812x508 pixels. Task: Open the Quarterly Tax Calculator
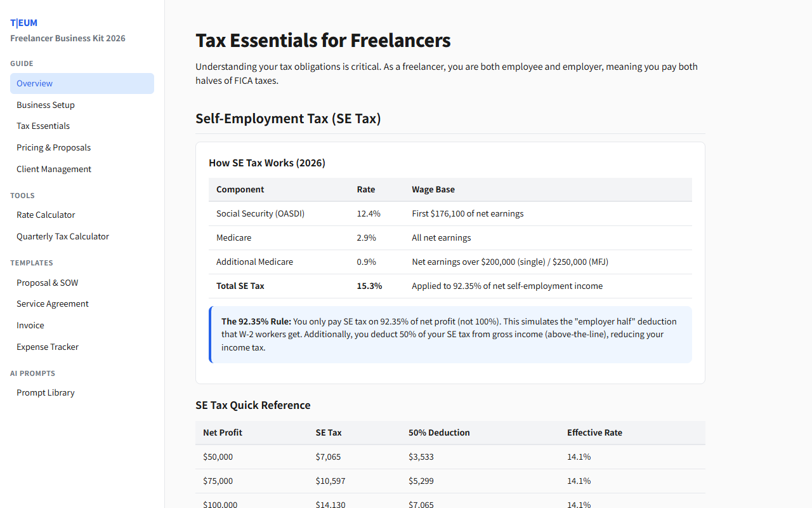62,236
